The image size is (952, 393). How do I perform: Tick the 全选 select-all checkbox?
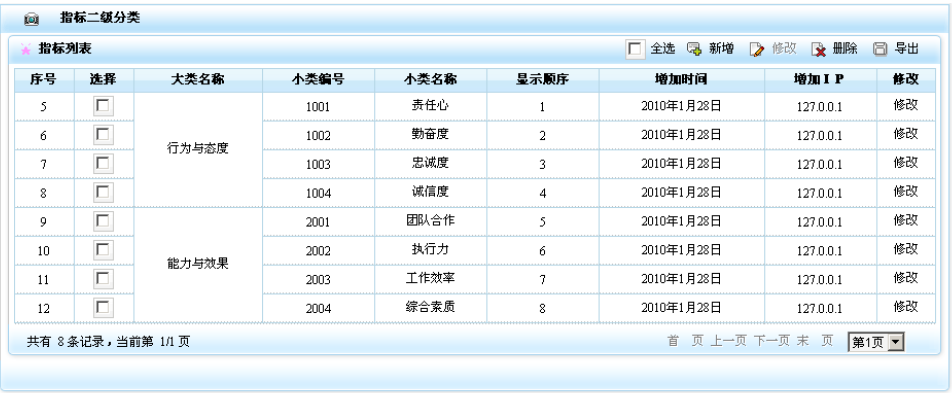point(635,49)
